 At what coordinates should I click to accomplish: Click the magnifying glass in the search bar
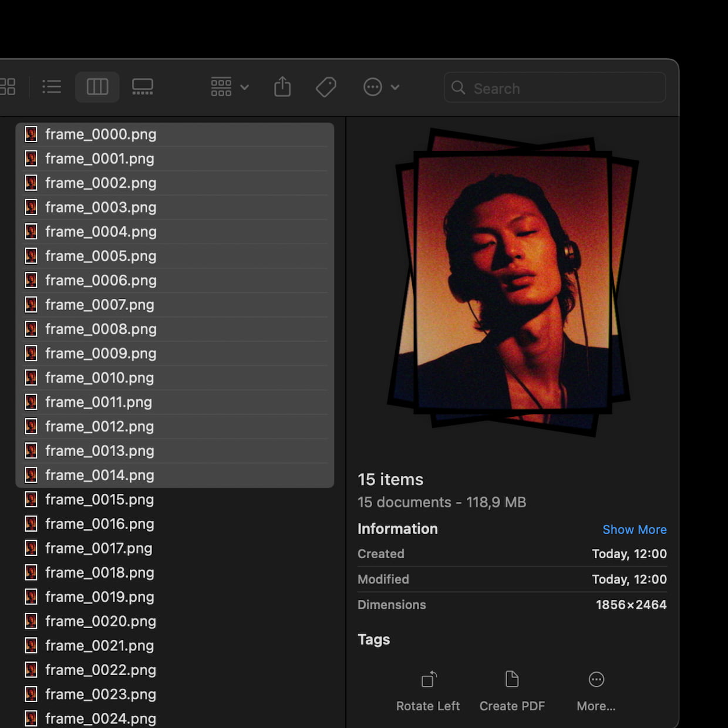[459, 88]
